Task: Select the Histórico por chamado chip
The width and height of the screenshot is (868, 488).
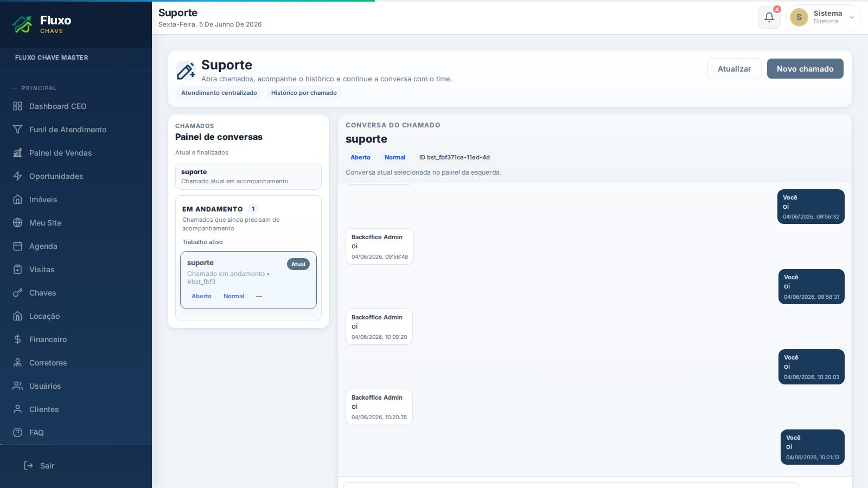Action: [304, 93]
